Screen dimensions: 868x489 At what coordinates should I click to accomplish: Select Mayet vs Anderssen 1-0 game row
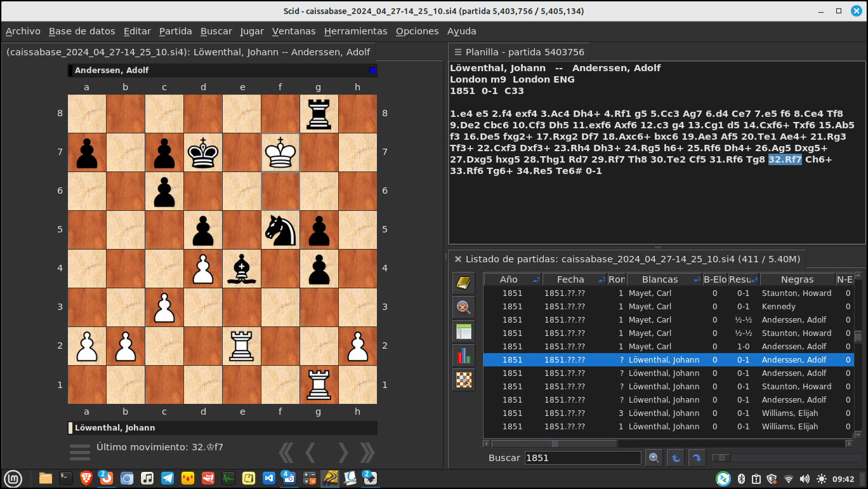(x=668, y=346)
